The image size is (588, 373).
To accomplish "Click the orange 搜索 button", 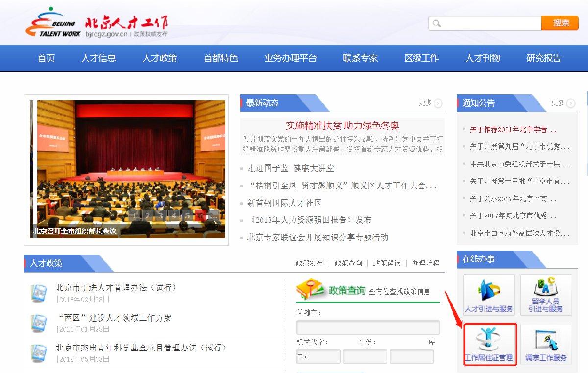I will click(x=560, y=23).
